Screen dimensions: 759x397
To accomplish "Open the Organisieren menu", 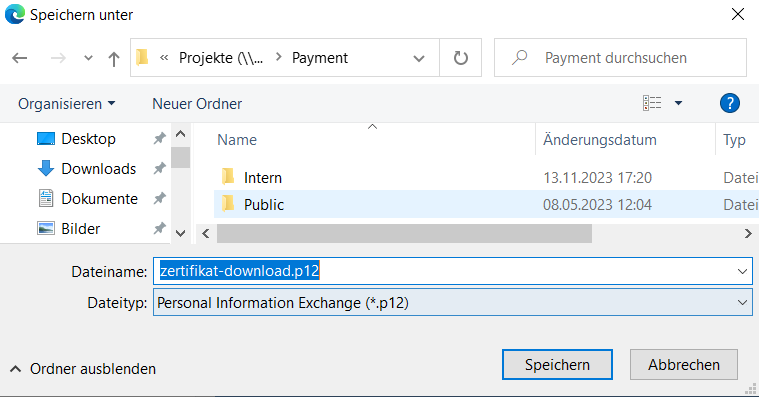I will click(67, 104).
